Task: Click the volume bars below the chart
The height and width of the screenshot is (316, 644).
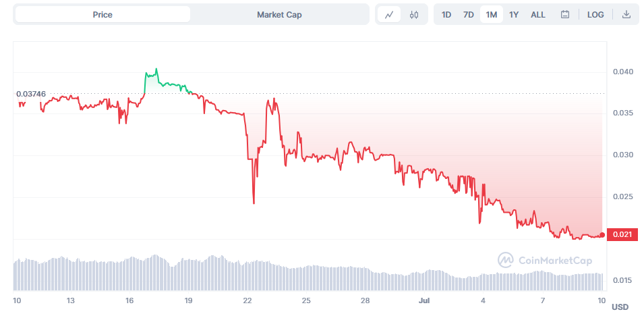Action: 308,273
